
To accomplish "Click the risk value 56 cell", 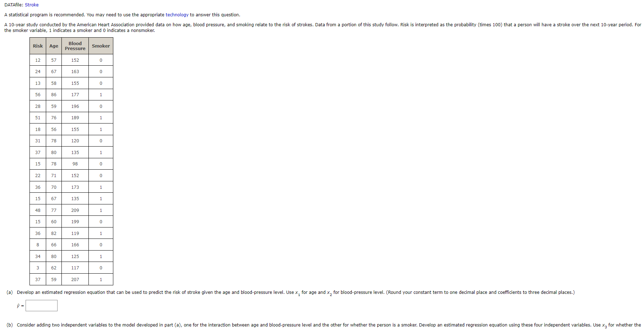I will point(38,95).
